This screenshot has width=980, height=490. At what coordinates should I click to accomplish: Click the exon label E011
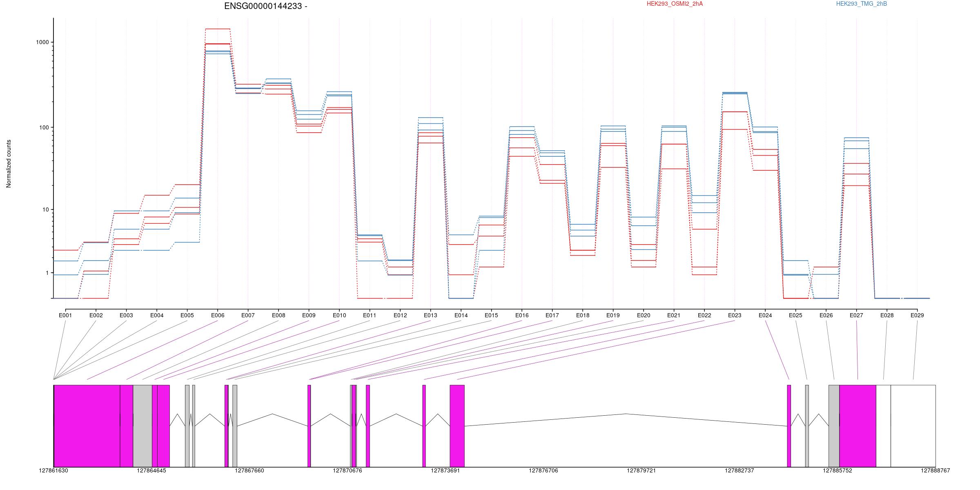[370, 315]
